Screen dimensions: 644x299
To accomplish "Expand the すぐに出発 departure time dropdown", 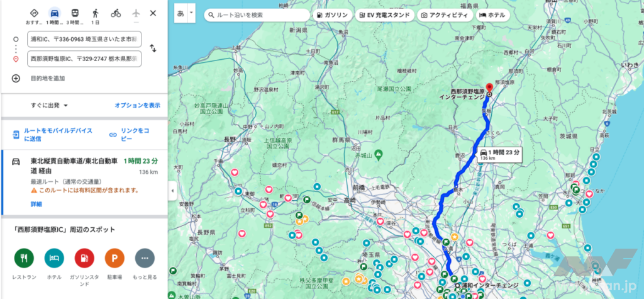I will click(x=50, y=106).
